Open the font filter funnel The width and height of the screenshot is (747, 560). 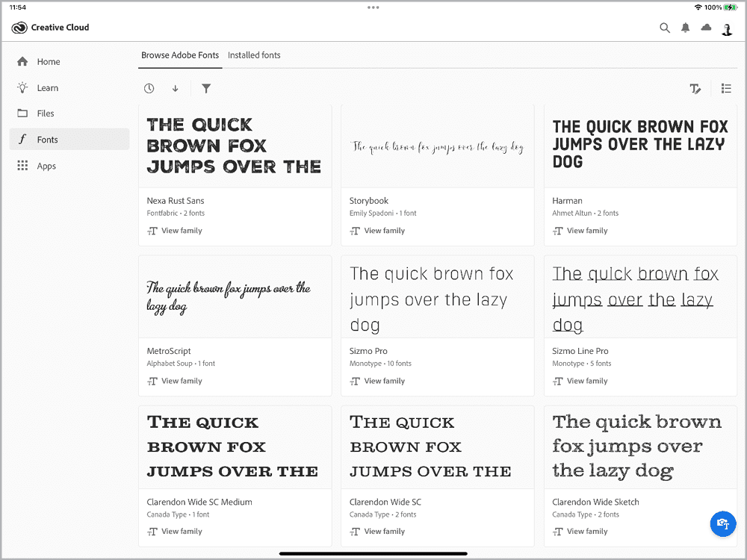point(206,89)
